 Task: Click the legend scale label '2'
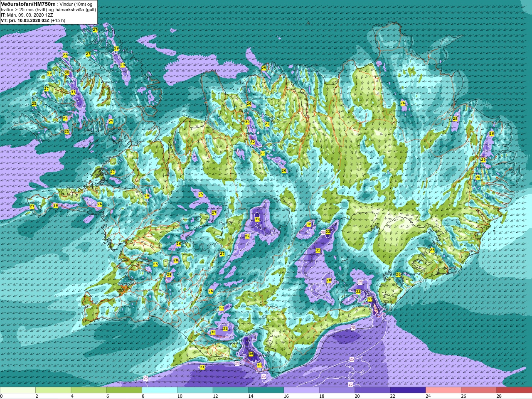37,396
